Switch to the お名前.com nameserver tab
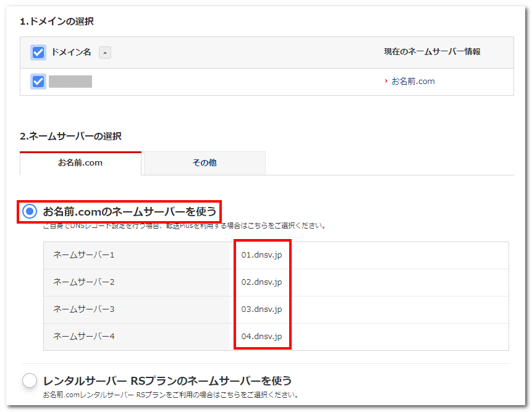The width and height of the screenshot is (532, 412). click(80, 163)
